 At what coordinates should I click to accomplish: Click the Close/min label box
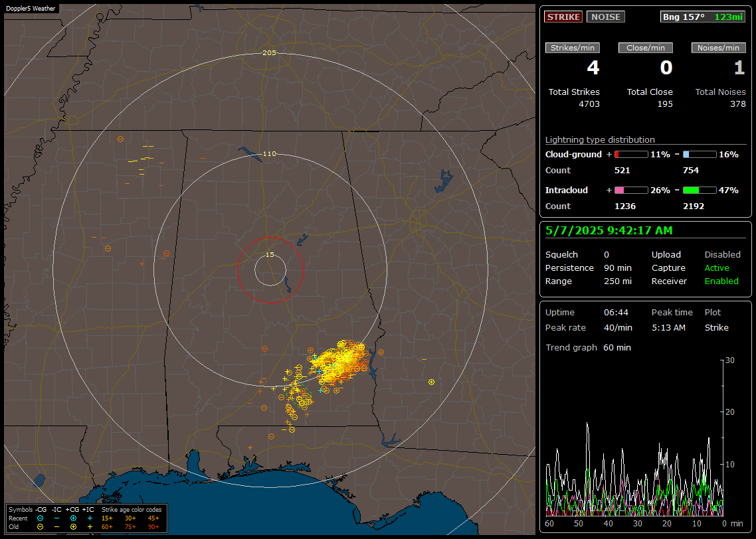coord(646,48)
